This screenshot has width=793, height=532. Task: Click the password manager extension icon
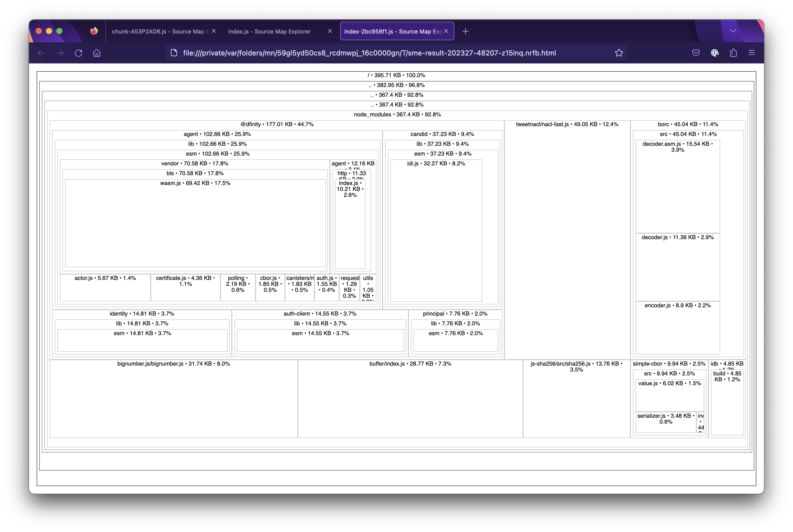(x=715, y=53)
